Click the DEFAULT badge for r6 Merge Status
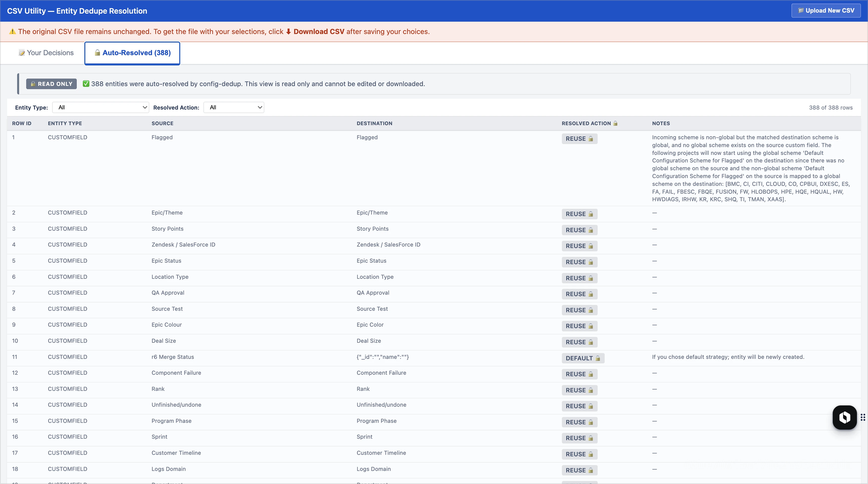Screen dimensions: 868x484 pos(583,358)
